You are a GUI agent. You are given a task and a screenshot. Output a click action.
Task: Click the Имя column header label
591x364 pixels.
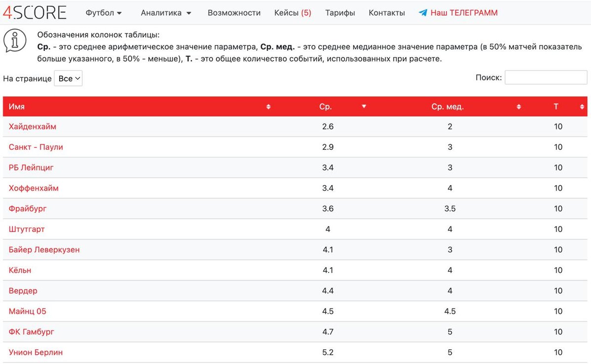(x=17, y=107)
